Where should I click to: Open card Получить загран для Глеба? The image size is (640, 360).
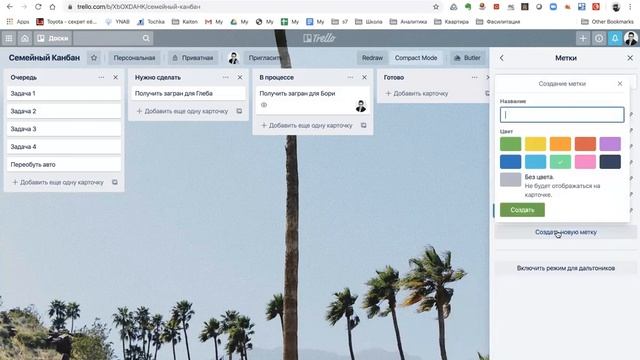pos(189,93)
